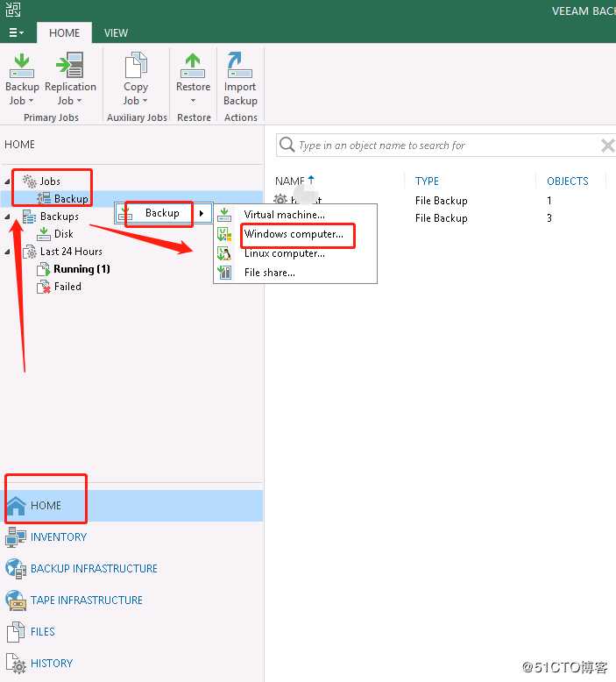Click the FILES documents icon

16,632
